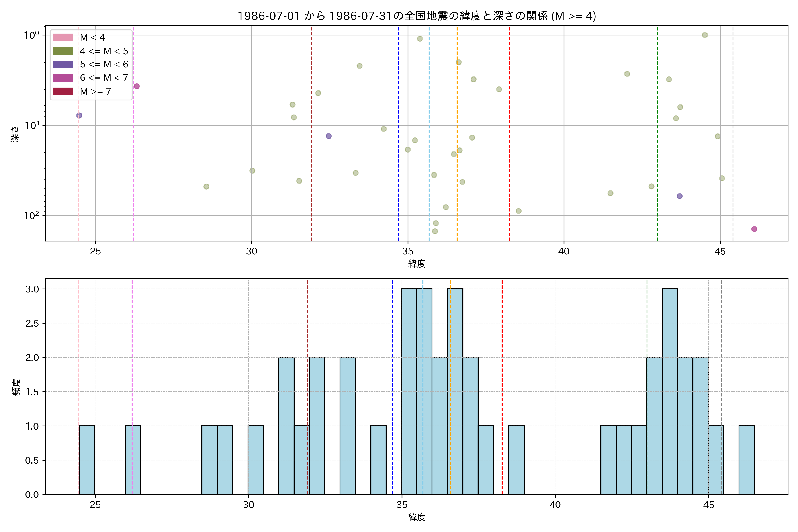Click the '6 <= M < 7' magenta legend swatch
Image resolution: width=798 pixels, height=532 pixels.
pos(63,78)
